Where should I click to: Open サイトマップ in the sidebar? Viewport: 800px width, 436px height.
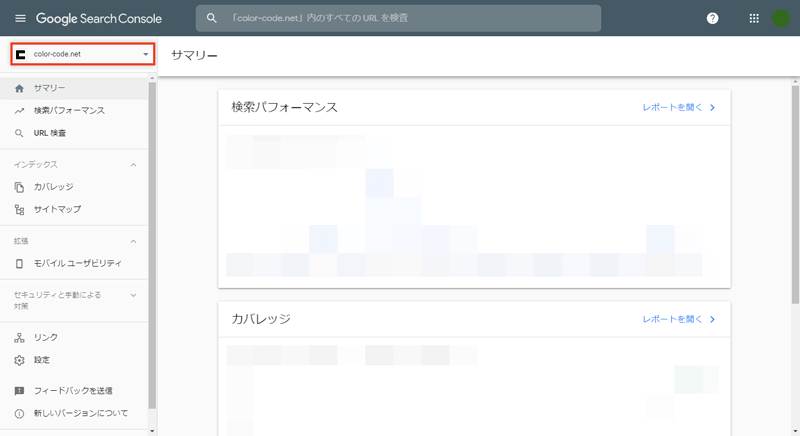point(74,210)
